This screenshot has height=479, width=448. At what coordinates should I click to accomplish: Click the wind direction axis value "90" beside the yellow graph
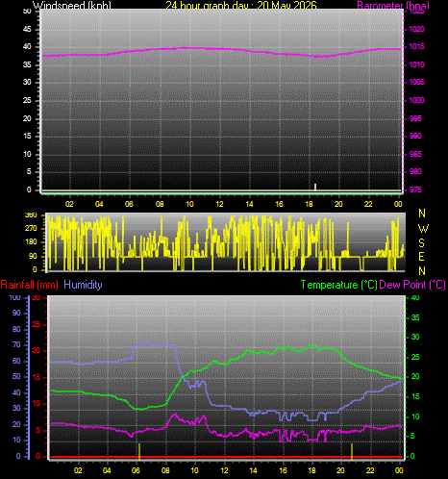click(x=33, y=256)
